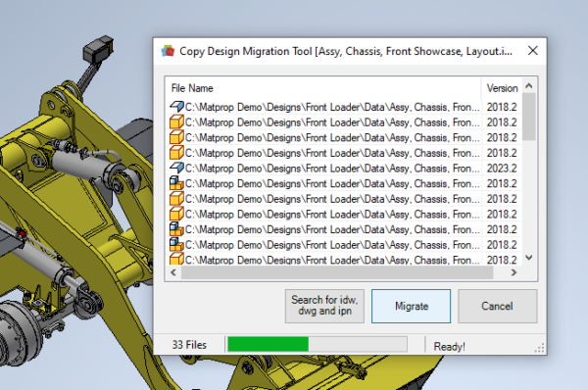Click the 2023.2 version cell
Image resolution: width=588 pixels, height=390 pixels.
click(502, 169)
